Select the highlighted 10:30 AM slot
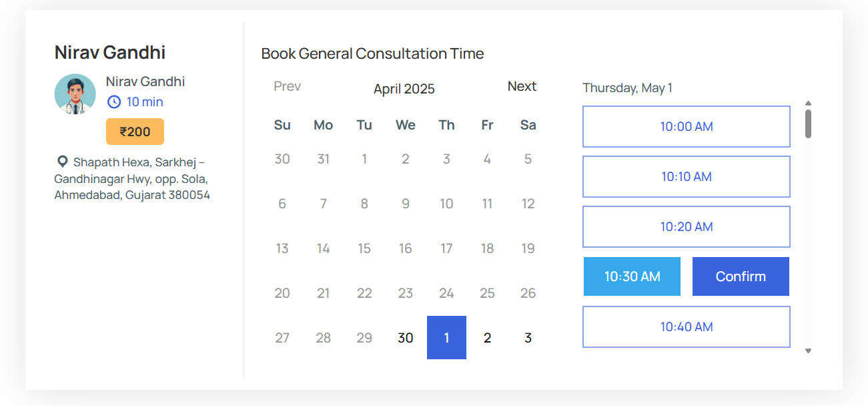 632,276
